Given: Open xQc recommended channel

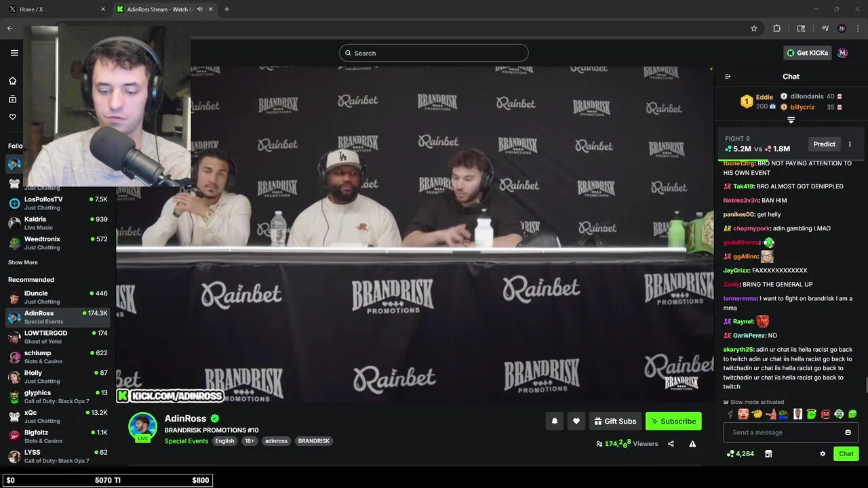Looking at the screenshot, I should tap(58, 416).
